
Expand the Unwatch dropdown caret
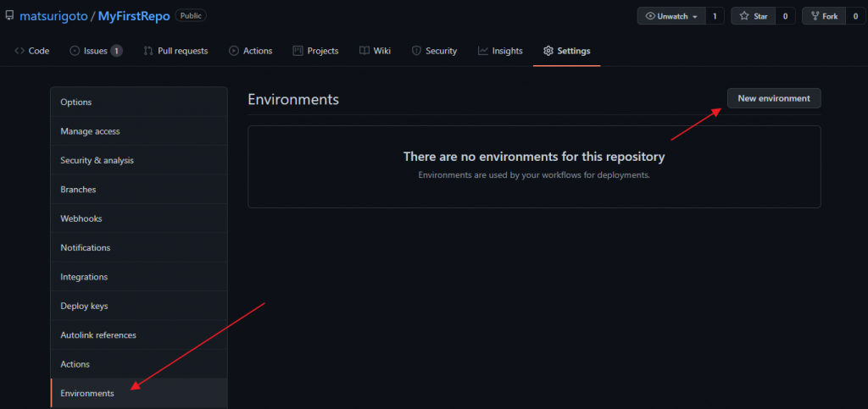[x=695, y=17]
